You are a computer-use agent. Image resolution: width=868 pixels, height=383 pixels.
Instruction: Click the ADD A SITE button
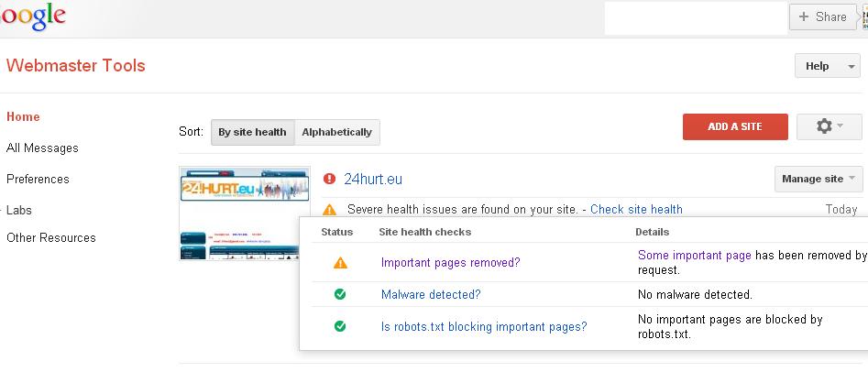click(x=735, y=126)
